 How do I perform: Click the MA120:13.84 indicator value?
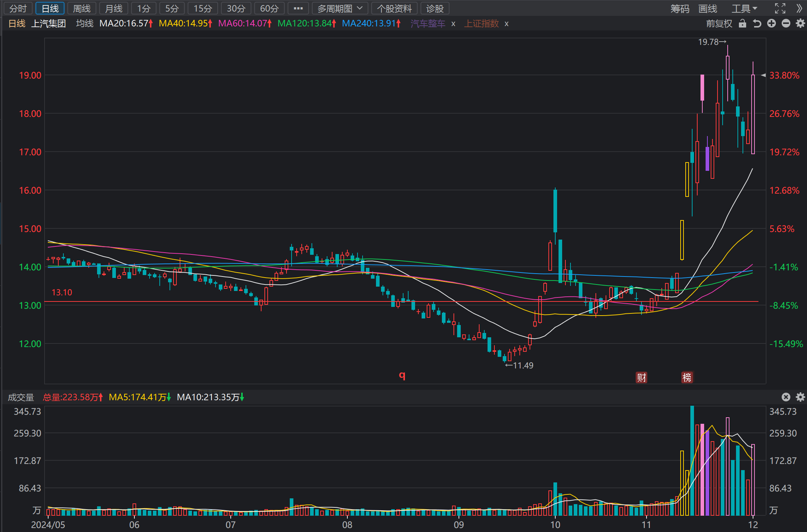point(307,24)
